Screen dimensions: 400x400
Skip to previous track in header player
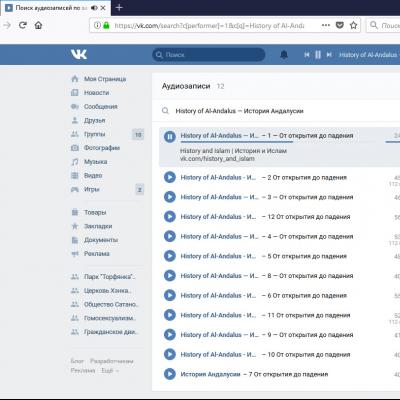tap(307, 55)
